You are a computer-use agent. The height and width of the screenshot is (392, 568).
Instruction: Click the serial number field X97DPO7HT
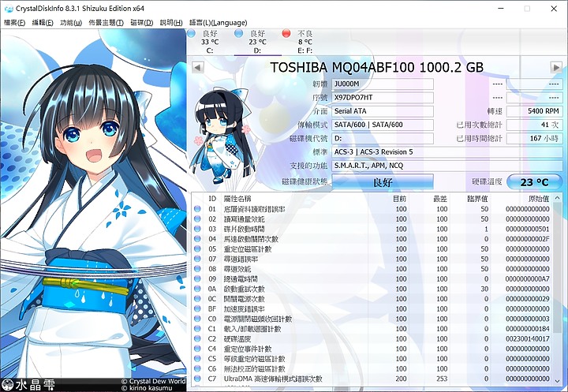(x=383, y=98)
